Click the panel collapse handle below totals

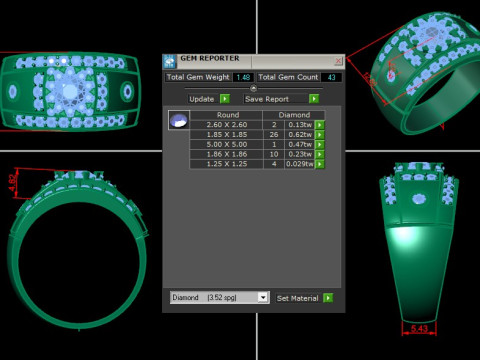point(253,88)
